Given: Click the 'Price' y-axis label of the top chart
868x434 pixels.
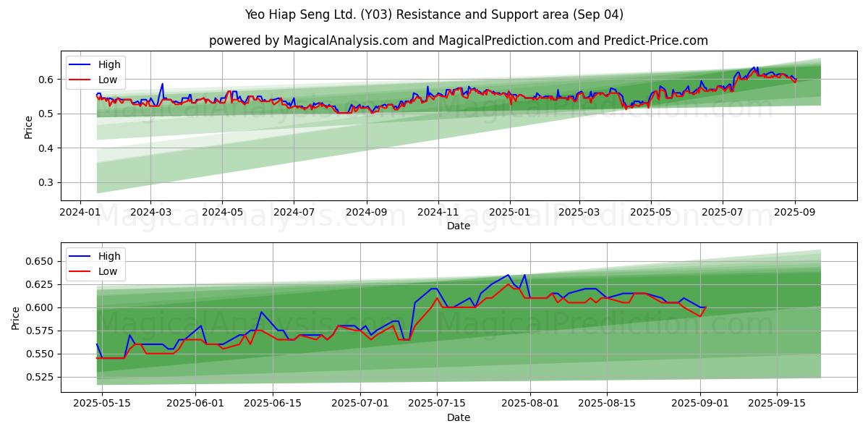Looking at the screenshot, I should click(28, 127).
